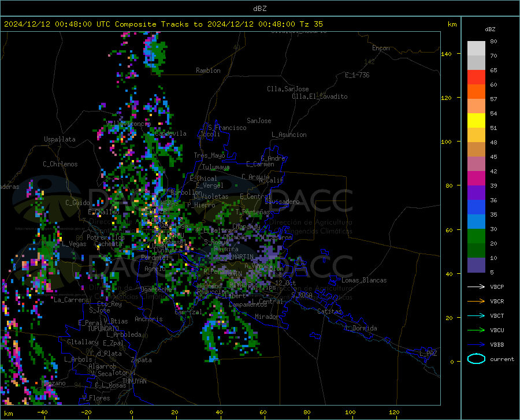
Task: Click the 39 dBZ purple color swatch
Action: click(476, 192)
